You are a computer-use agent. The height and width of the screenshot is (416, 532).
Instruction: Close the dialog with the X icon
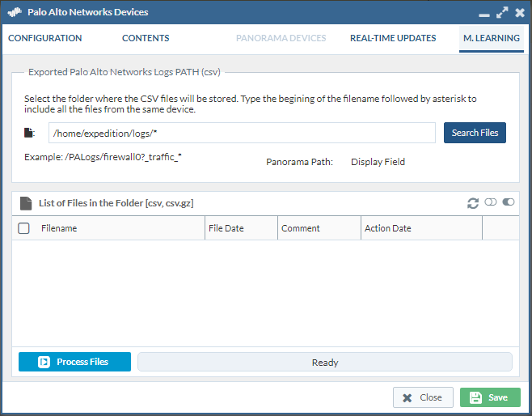[x=519, y=13]
